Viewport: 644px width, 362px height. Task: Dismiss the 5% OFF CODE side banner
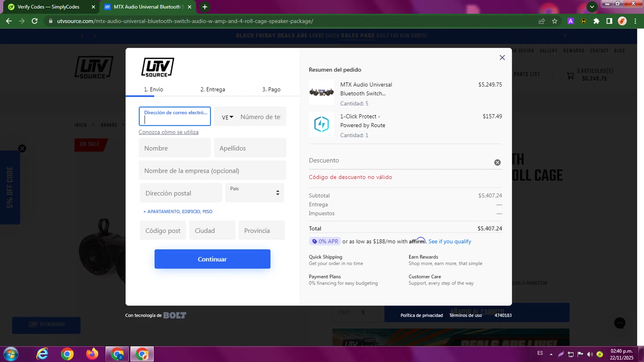point(22,148)
